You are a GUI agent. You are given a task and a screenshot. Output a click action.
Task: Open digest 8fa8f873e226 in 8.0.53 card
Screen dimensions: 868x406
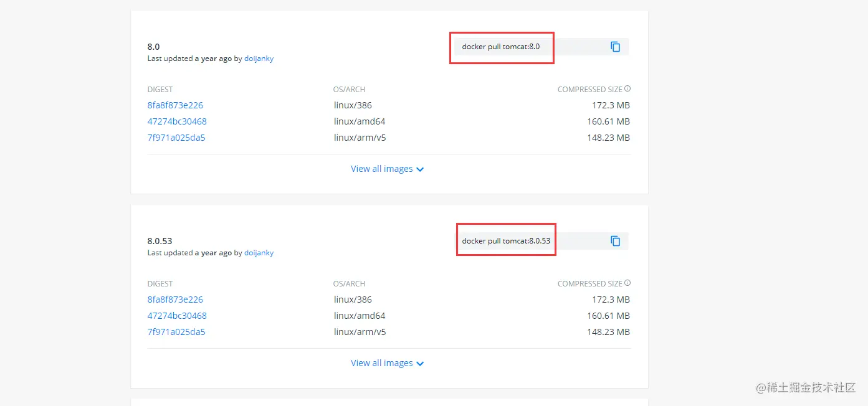pos(175,300)
